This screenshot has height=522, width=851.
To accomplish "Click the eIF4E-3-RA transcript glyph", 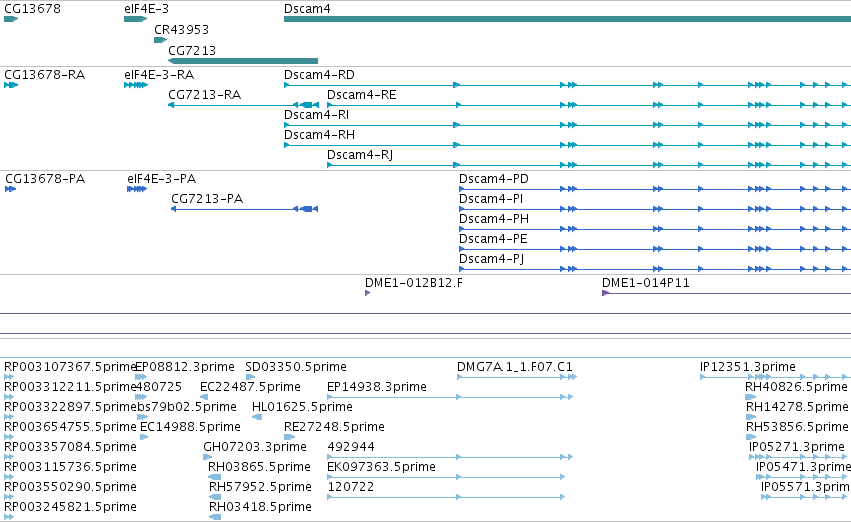I will (x=136, y=85).
